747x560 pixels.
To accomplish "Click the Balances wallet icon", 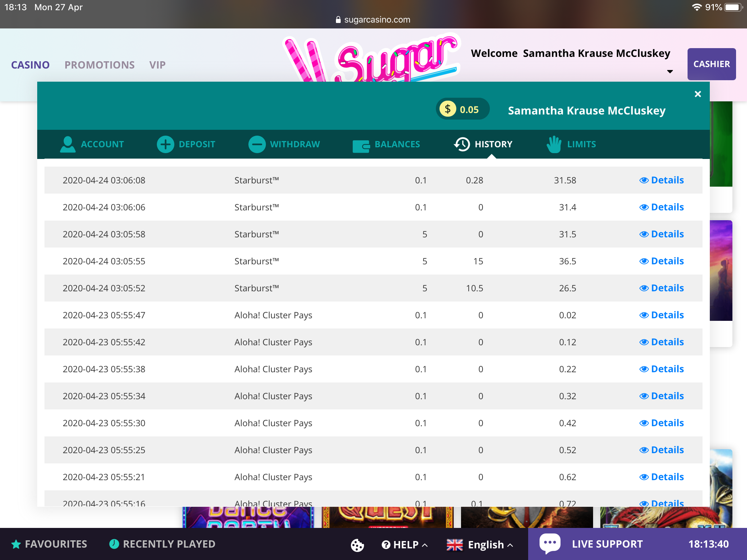I will coord(361,146).
